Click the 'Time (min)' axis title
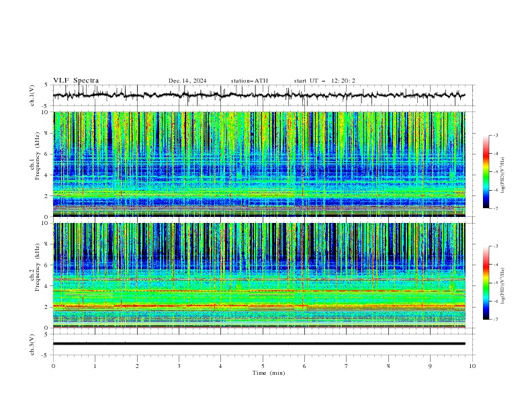This screenshot has width=532, height=411. [x=269, y=373]
